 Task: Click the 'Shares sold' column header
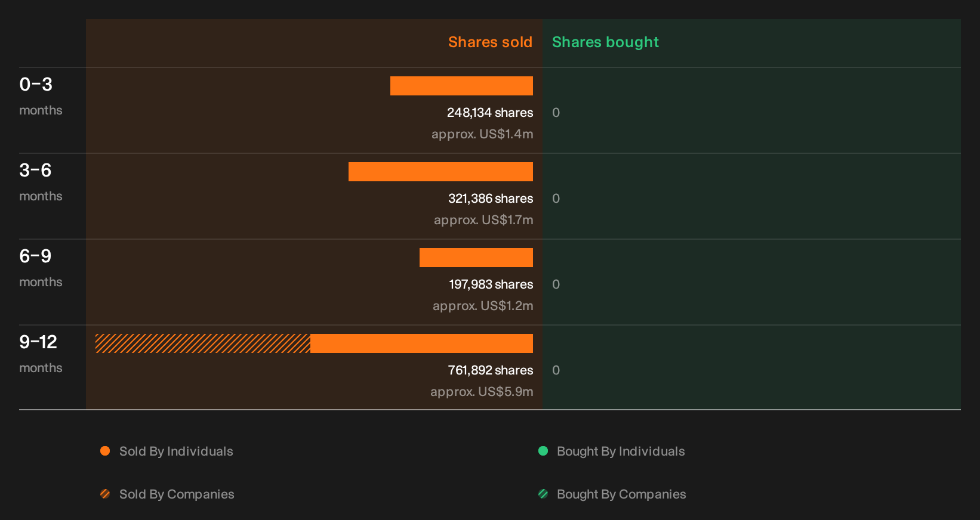tap(490, 42)
